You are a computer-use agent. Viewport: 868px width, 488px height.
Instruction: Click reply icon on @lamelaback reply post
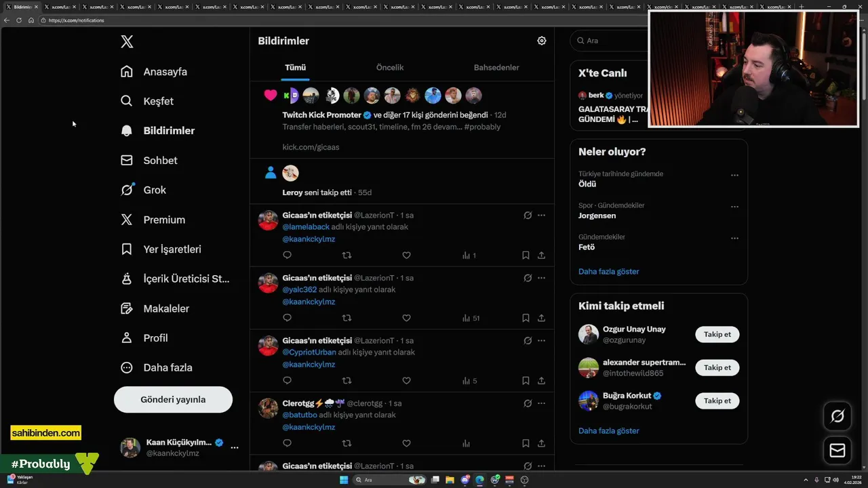(x=287, y=256)
